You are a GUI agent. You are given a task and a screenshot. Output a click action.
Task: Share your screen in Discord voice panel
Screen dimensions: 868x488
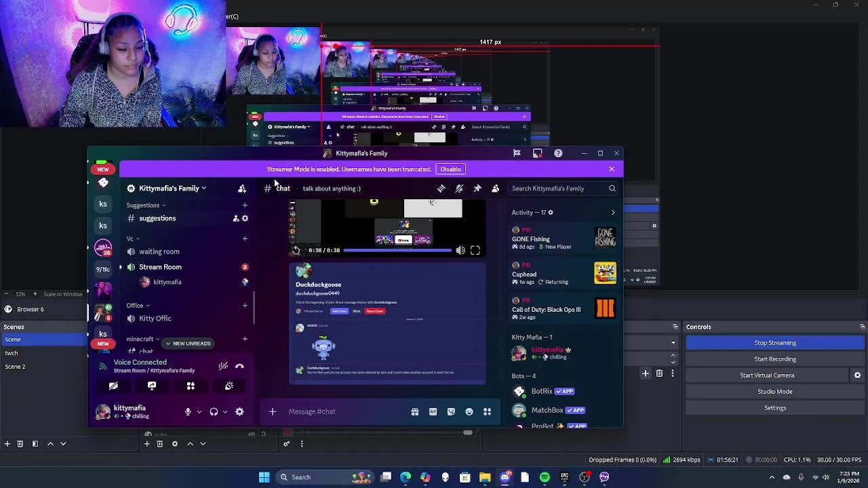(152, 386)
